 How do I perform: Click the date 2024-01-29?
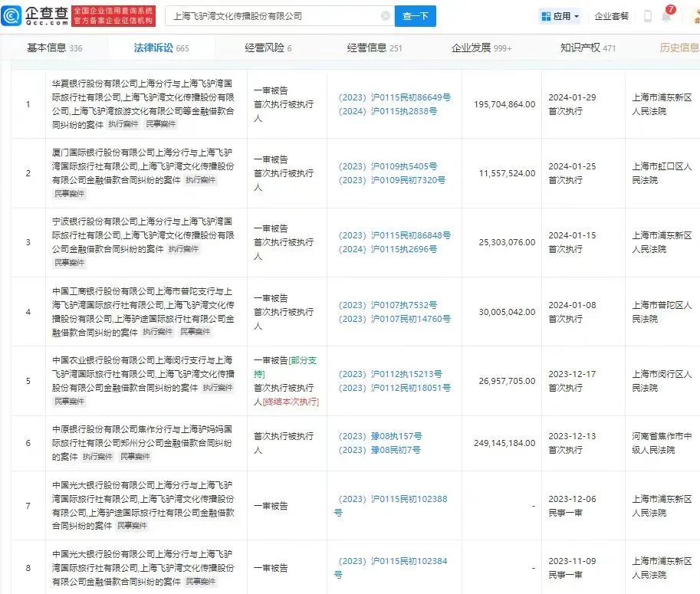click(572, 97)
